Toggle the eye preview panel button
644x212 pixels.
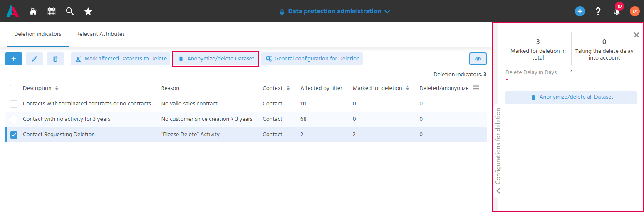coord(478,59)
